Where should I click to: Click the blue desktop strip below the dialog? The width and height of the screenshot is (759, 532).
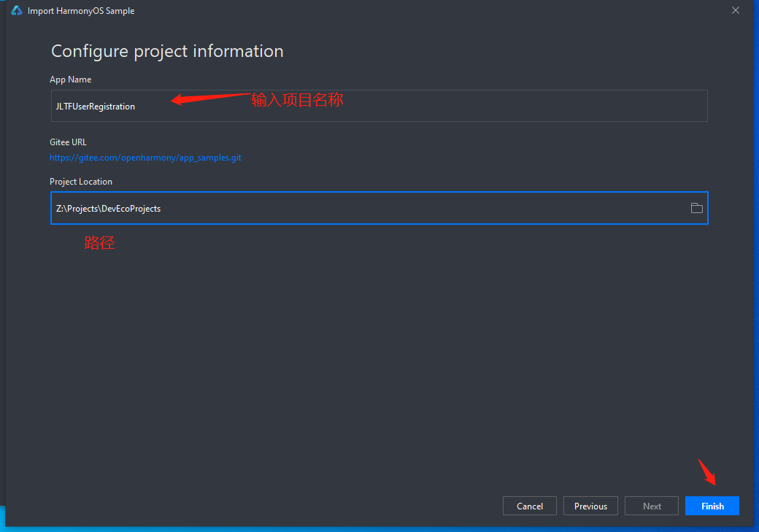tap(379, 528)
